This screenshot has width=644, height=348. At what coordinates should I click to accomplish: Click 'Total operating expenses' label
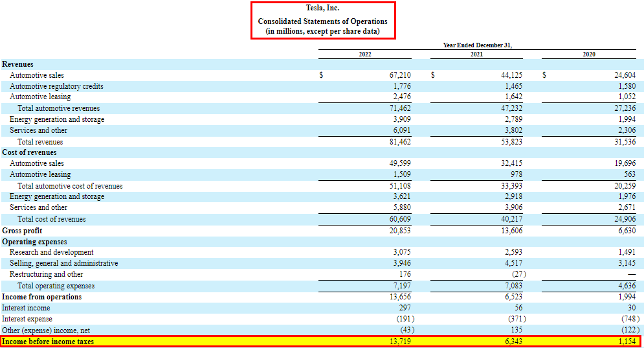(x=56, y=286)
